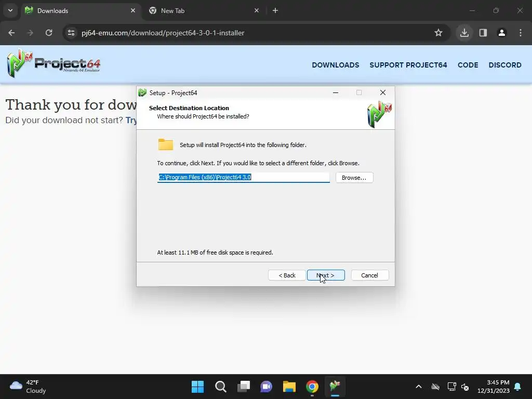Show hidden system tray icons
The image size is (532, 399).
419,387
